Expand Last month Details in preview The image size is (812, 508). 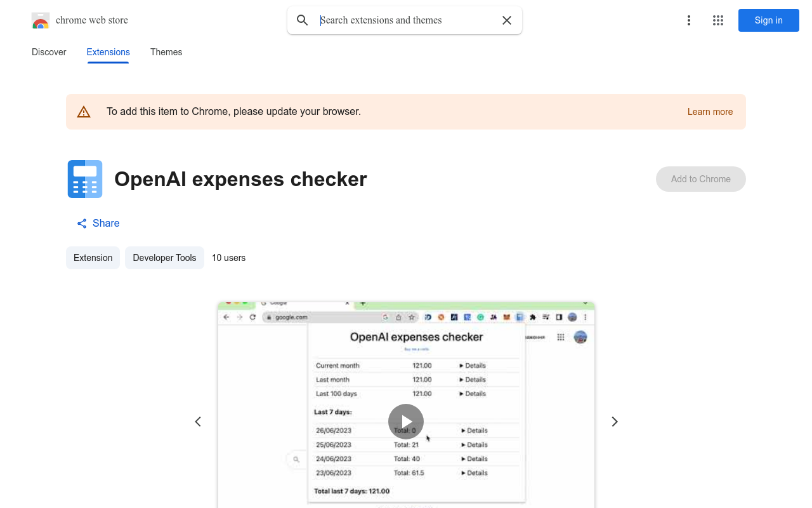473,380
